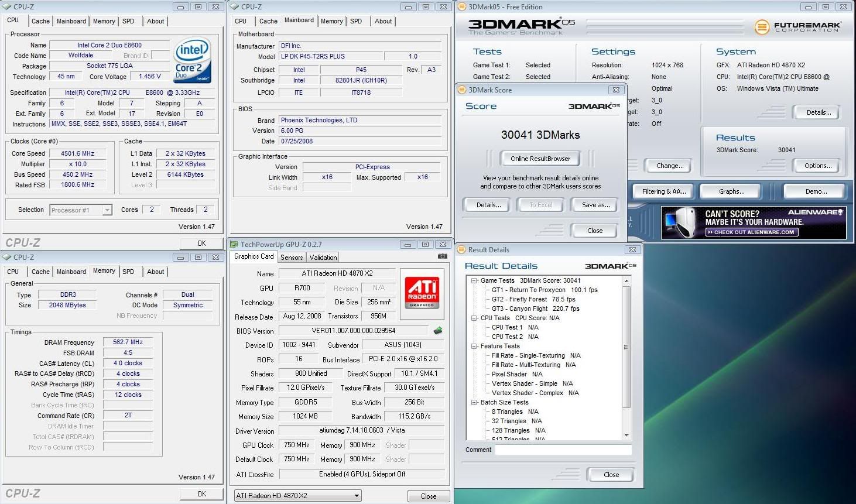The image size is (856, 504).
Task: Click Result Details scrollbar up arrow
Action: pyautogui.click(x=626, y=282)
